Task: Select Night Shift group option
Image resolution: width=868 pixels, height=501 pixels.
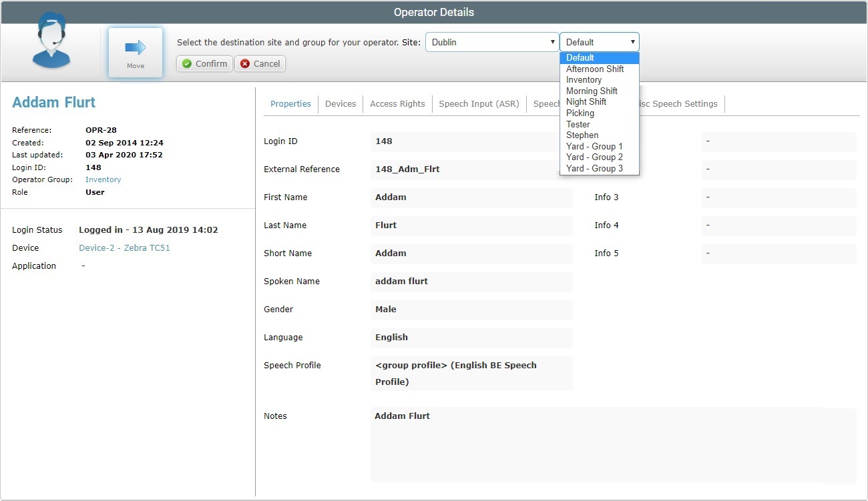Action: 586,102
